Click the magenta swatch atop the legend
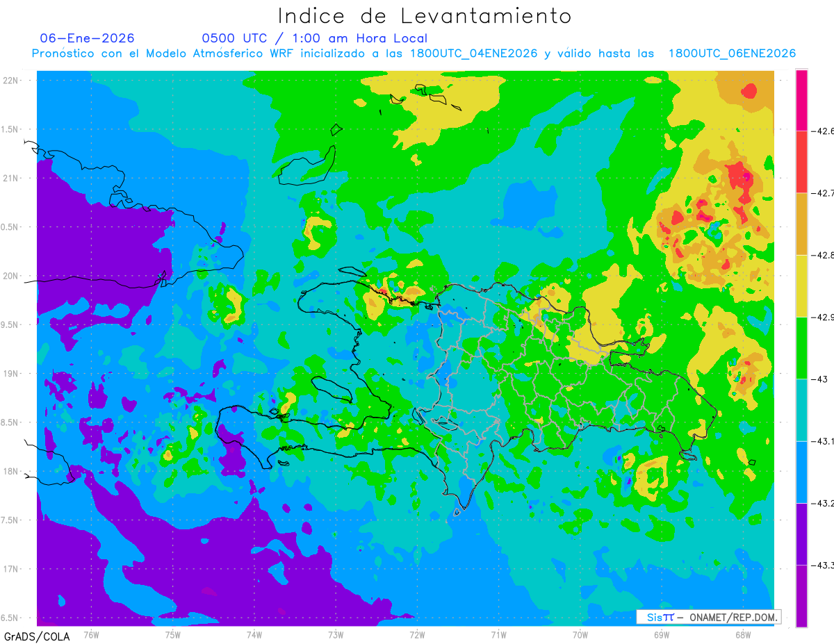Viewport: 834px width, 644px height. (x=801, y=100)
